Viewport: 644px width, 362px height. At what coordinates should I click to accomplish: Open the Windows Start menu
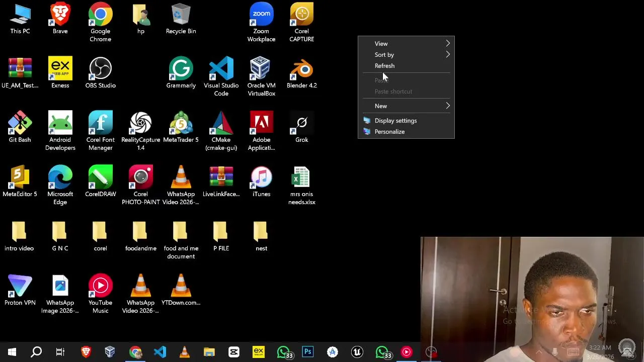(12, 352)
